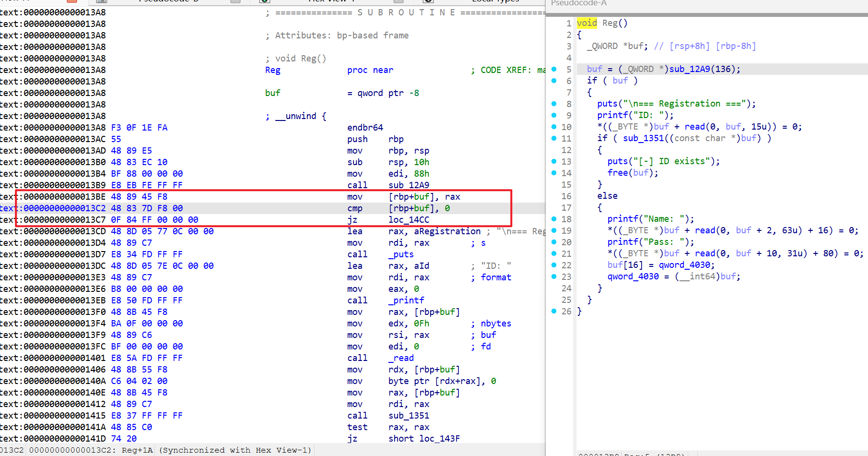Toggle breakpoint dot on pseudocode line 13
868x456 pixels.
554,161
